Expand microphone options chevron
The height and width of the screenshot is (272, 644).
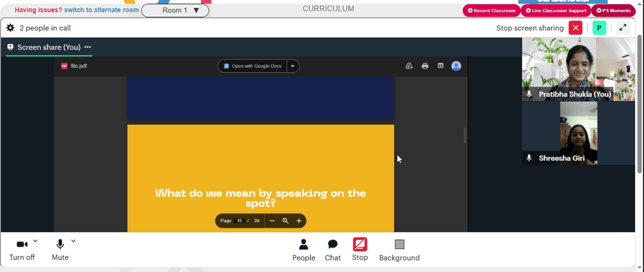73,241
